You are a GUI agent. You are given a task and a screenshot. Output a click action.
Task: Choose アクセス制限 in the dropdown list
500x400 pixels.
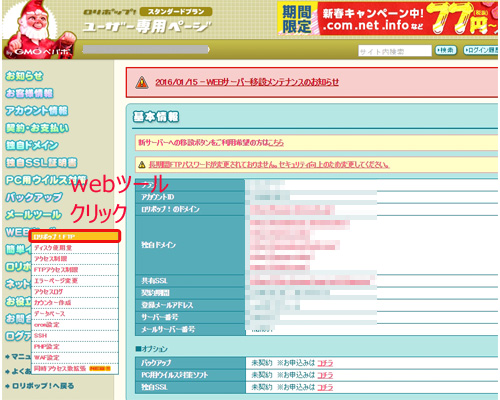coord(75,259)
